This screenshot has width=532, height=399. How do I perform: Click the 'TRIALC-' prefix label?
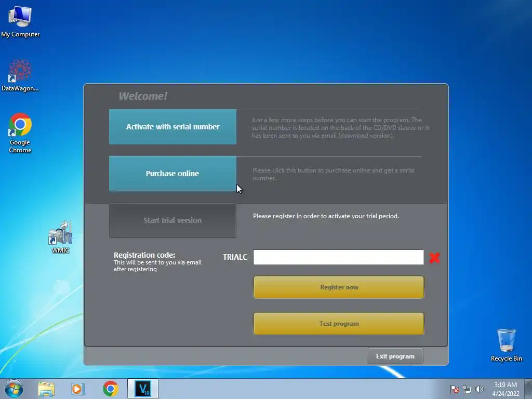tap(236, 257)
